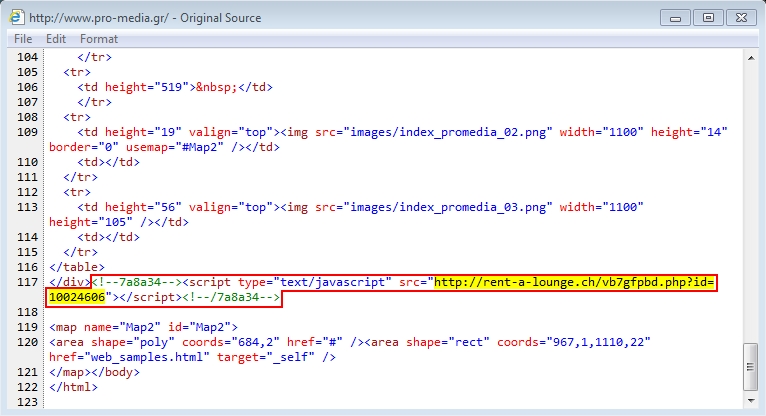Click the <!--7a8a34--> opening comment
This screenshot has height=416, width=766.
point(136,282)
